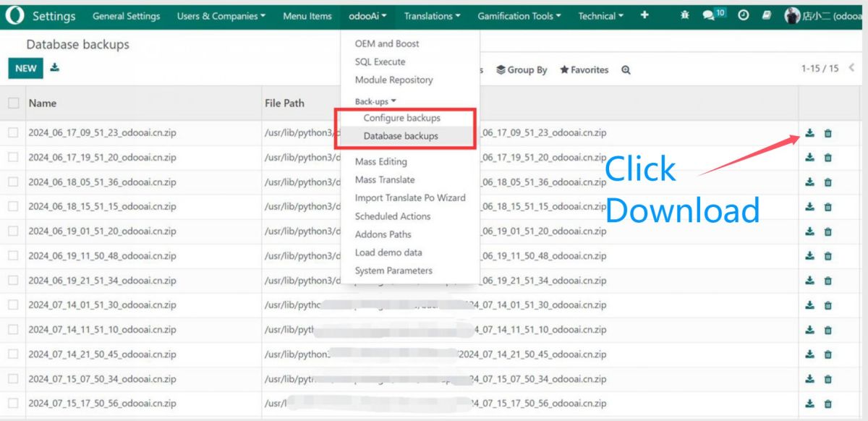Select the 2024_07_14_11_51_10_odooai.cn.zip row checkbox
The height and width of the screenshot is (421, 868).
point(14,330)
